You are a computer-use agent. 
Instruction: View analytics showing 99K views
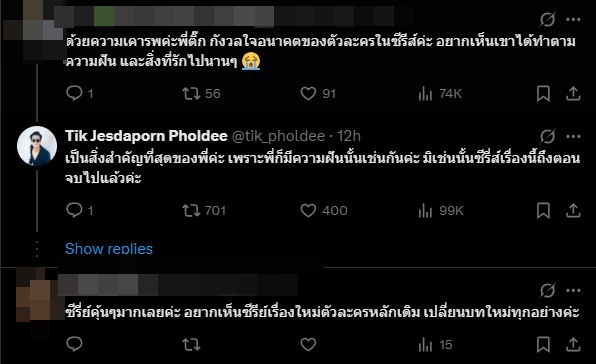coord(441,210)
